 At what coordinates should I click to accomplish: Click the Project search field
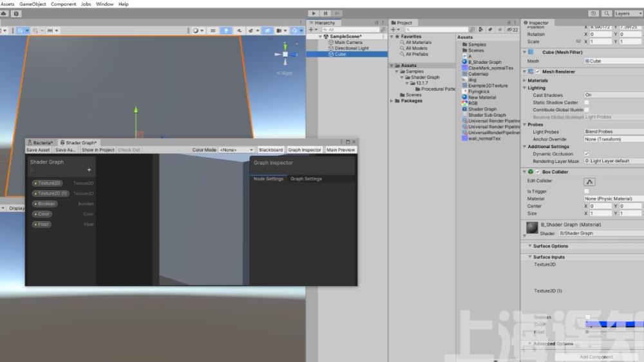click(436, 30)
